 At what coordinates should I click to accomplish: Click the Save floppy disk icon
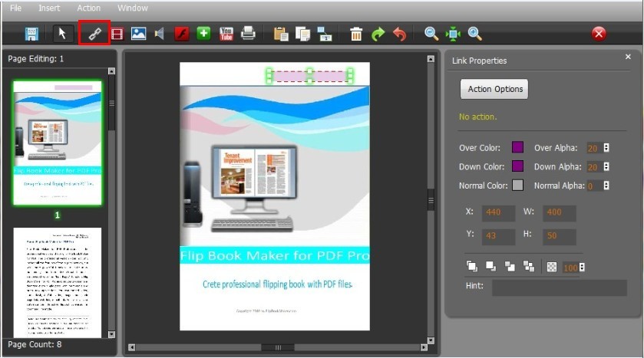click(31, 34)
